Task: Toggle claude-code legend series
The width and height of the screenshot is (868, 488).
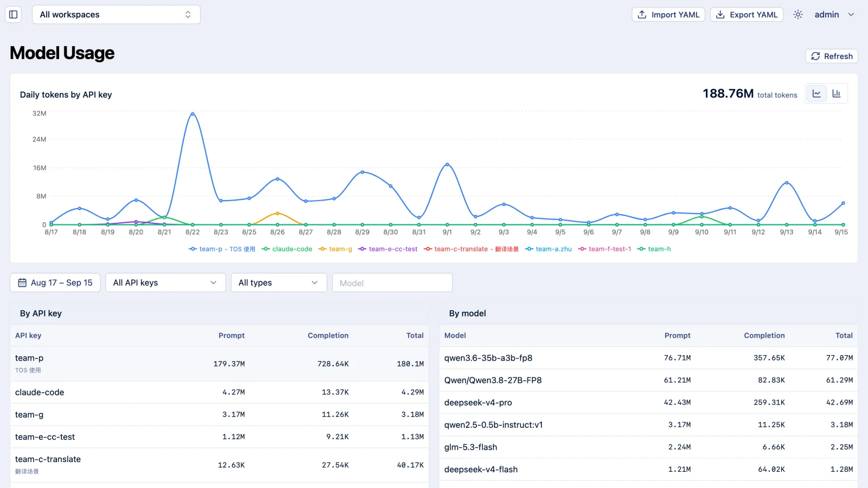Action: tap(287, 249)
